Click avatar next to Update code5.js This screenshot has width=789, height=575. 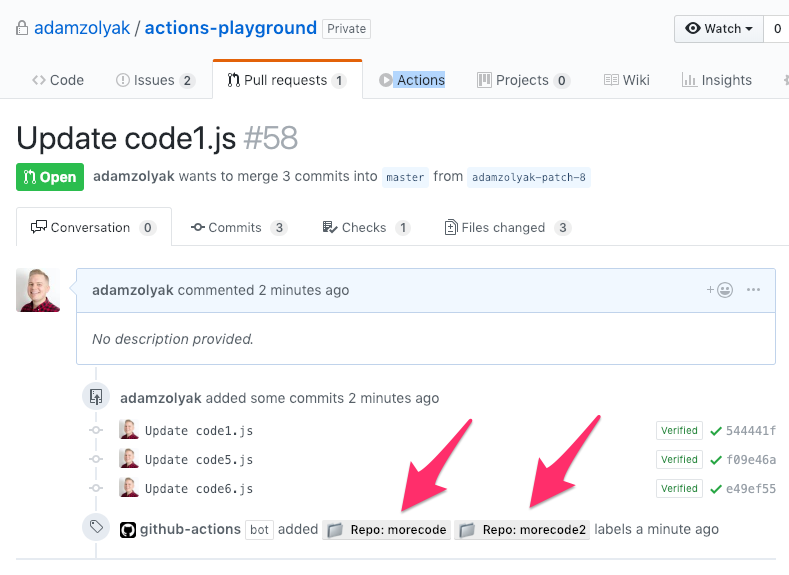tap(129, 458)
